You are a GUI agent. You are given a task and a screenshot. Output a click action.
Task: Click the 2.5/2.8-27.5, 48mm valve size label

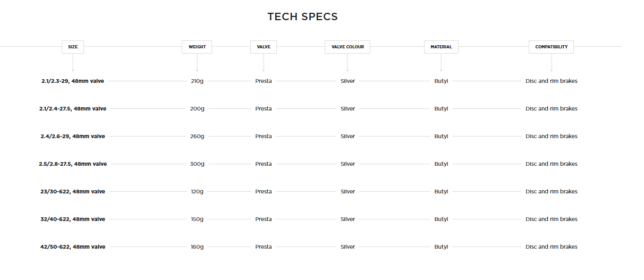tap(73, 164)
